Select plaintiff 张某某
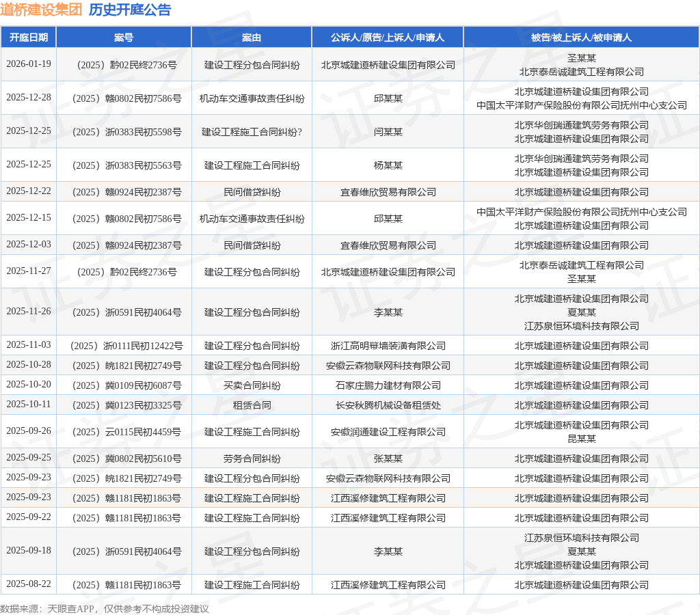Screen dimensions: 700x615 pyautogui.click(x=388, y=459)
